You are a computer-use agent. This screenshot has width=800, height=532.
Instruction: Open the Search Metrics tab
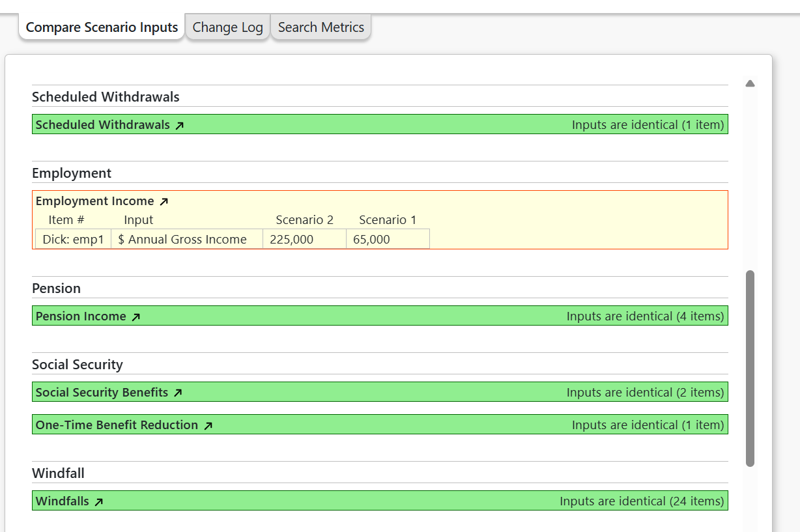tap(321, 27)
